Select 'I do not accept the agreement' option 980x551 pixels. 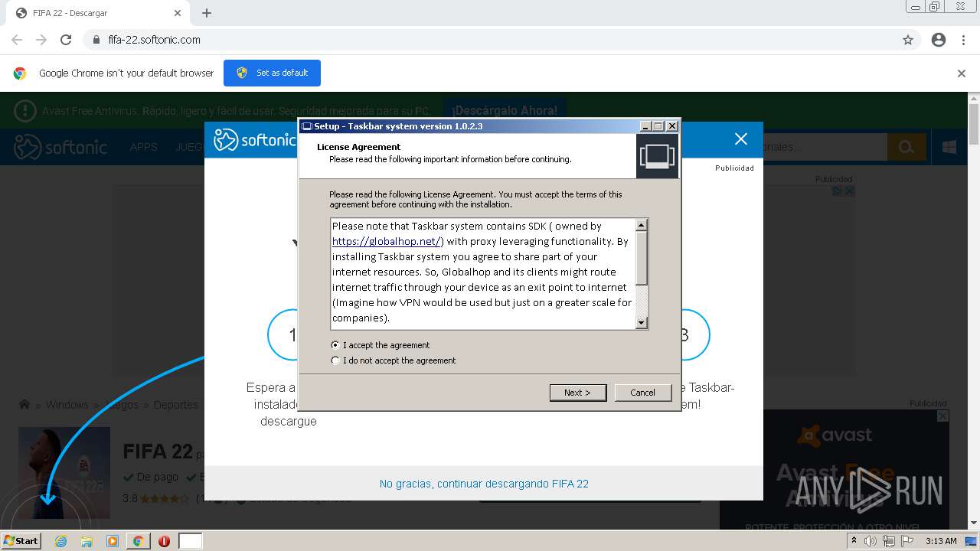[335, 360]
